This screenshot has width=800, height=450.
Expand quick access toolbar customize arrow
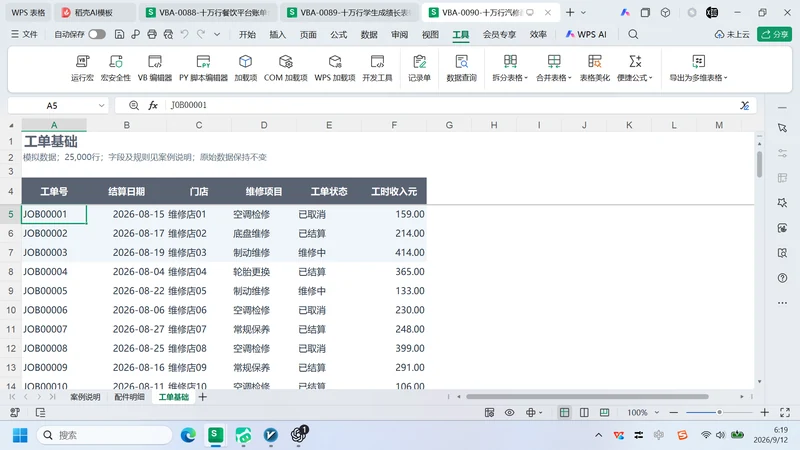pos(217,34)
